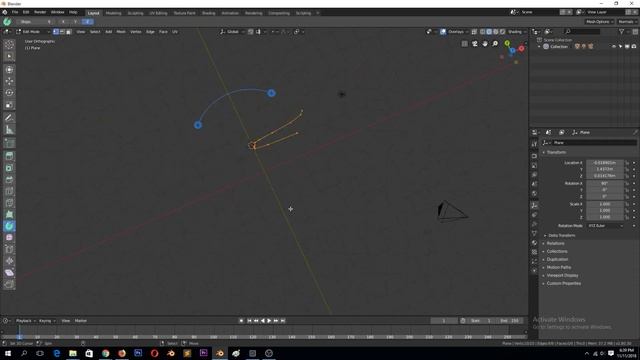Screen dimensions: 640x360
Task: Click the outliner search field
Action: tap(583, 31)
